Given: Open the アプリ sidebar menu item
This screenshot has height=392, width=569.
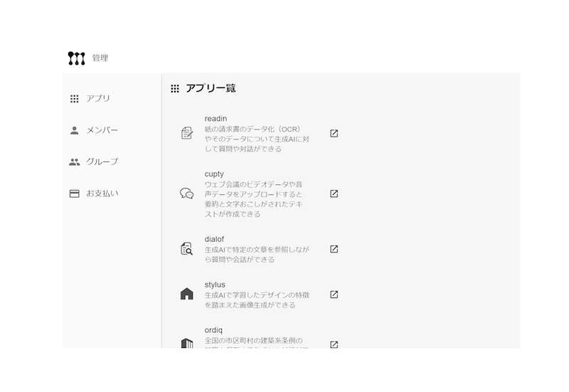Looking at the screenshot, I should click(x=98, y=99).
